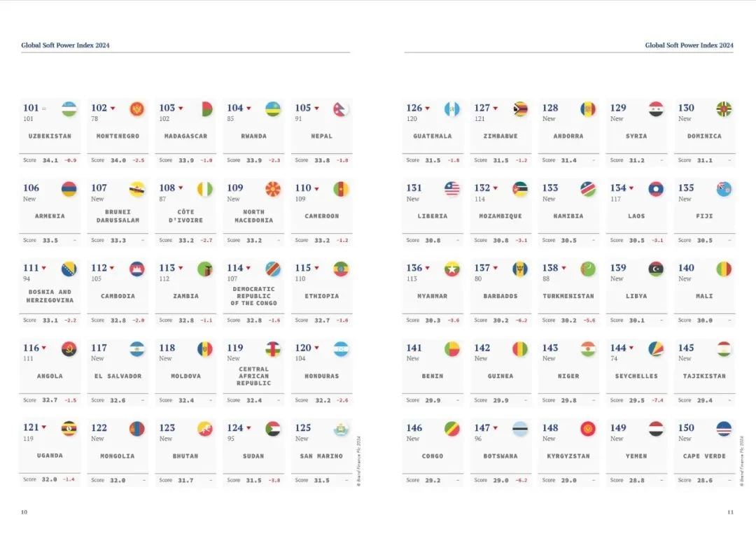Click the Uzbekistan flag icon
Viewport: 756px width, 536px height.
(x=69, y=109)
